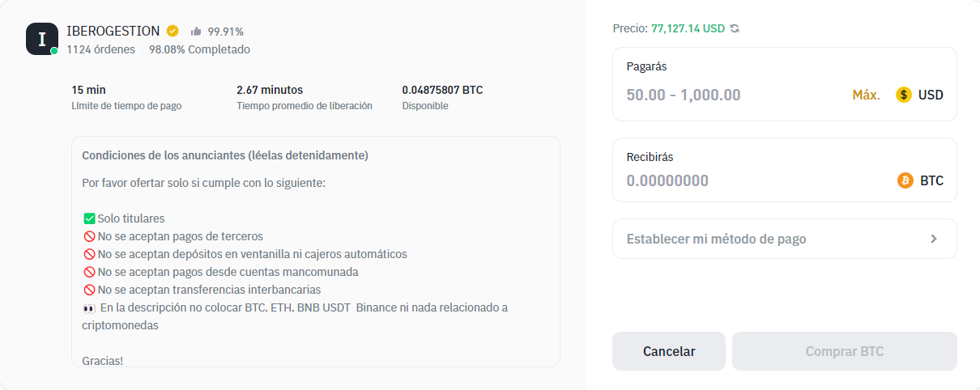Click the 77,127.14 USD price value
Screen dimensions: 980x390
click(688, 28)
